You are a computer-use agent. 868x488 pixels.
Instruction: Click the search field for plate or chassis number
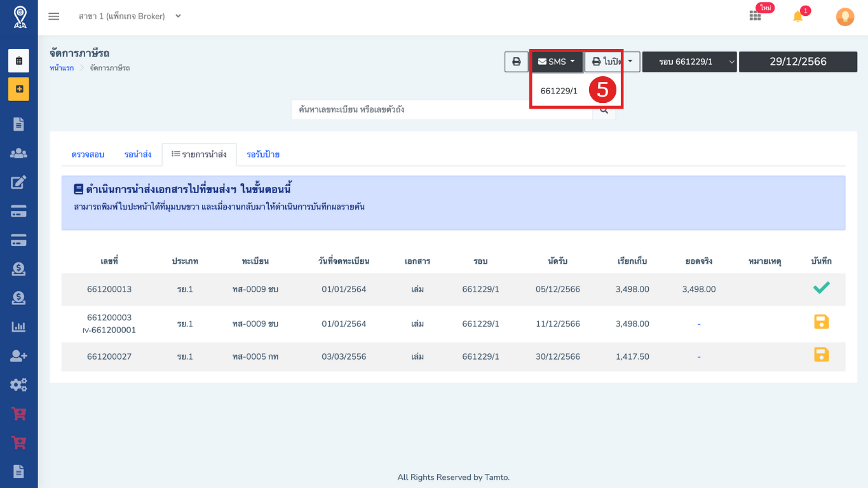442,110
